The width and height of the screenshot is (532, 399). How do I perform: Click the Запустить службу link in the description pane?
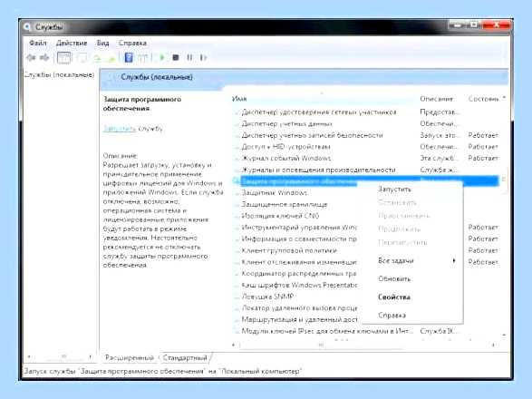[x=120, y=129]
